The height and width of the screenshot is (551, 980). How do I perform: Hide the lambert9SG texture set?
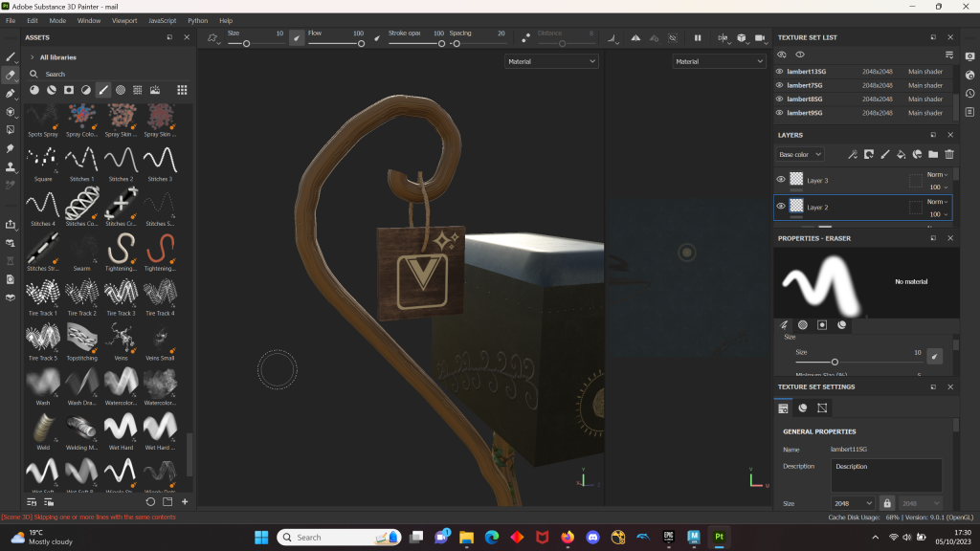(x=779, y=113)
